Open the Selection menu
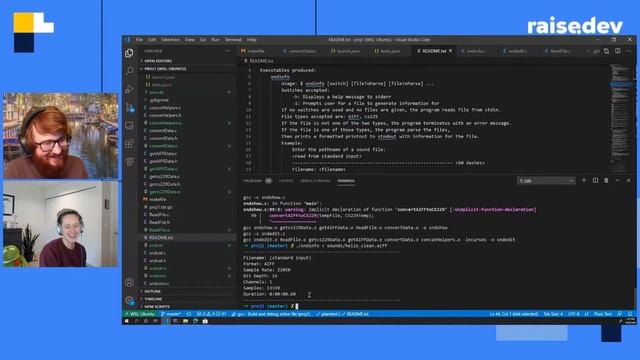 pyautogui.click(x=170, y=40)
